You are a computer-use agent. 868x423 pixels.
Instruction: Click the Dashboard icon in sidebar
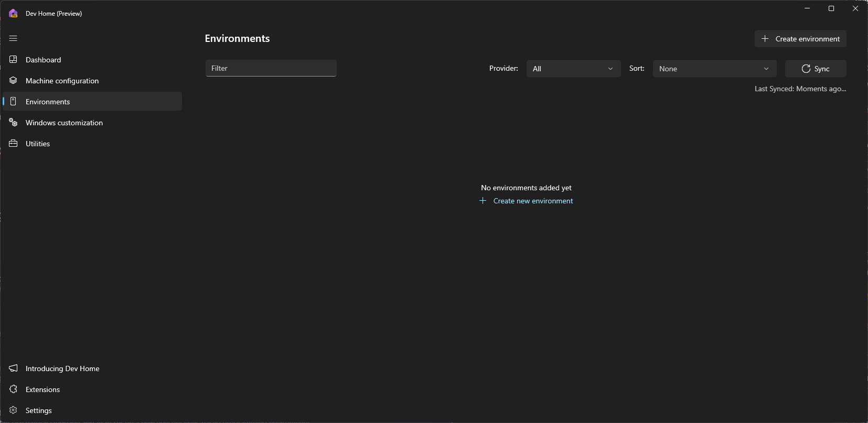tap(13, 60)
